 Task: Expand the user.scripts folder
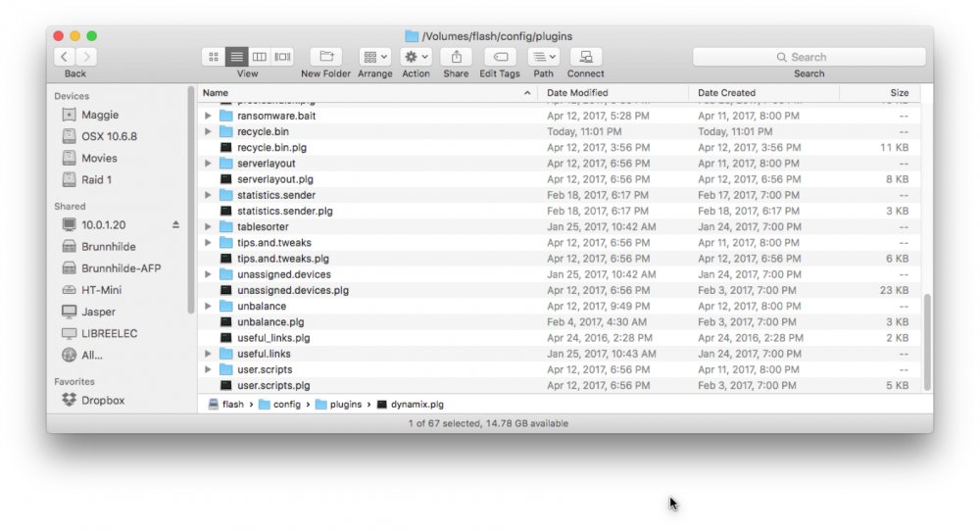[208, 369]
